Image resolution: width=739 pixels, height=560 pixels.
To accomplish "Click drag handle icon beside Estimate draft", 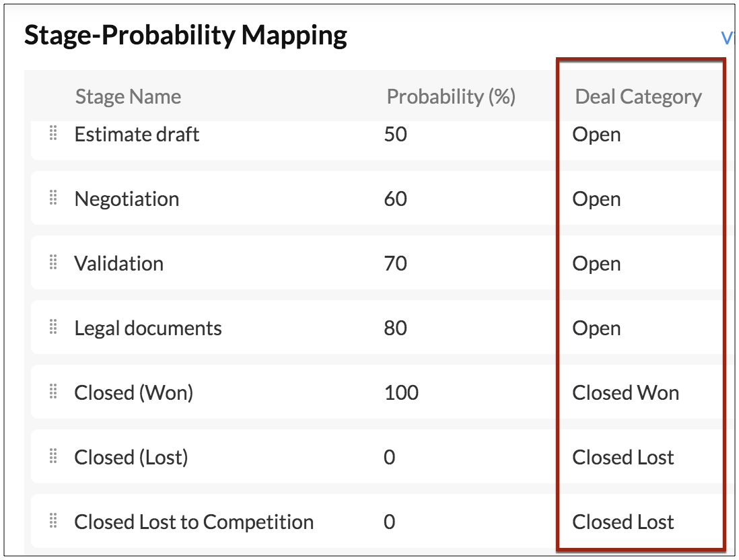I will [53, 133].
